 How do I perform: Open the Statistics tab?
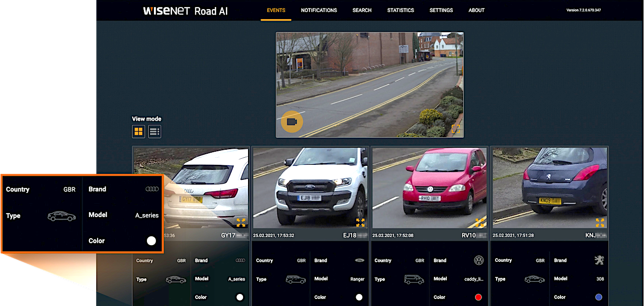(400, 10)
